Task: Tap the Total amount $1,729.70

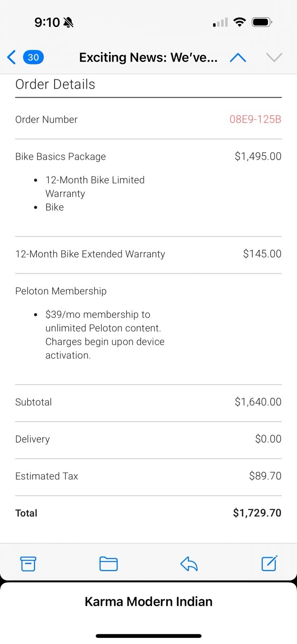Action: click(257, 513)
